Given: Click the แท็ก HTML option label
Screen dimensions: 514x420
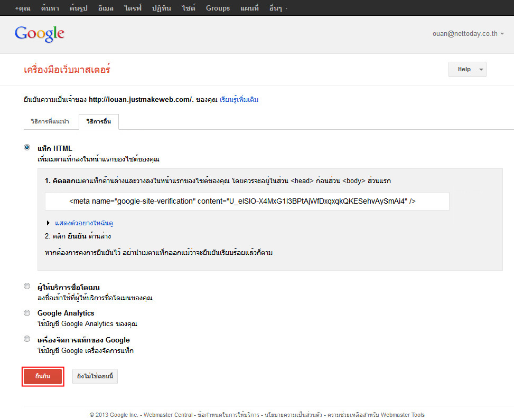Looking at the screenshot, I should click(x=55, y=148).
